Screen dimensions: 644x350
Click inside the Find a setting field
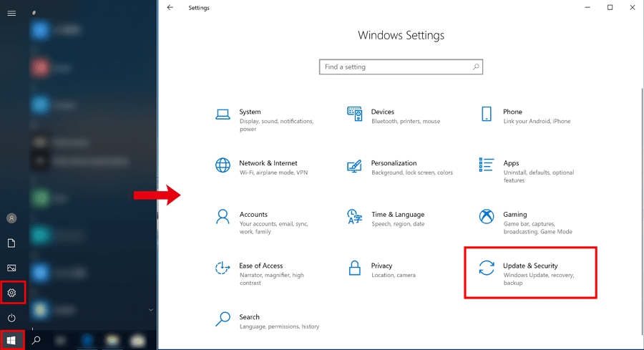(401, 67)
